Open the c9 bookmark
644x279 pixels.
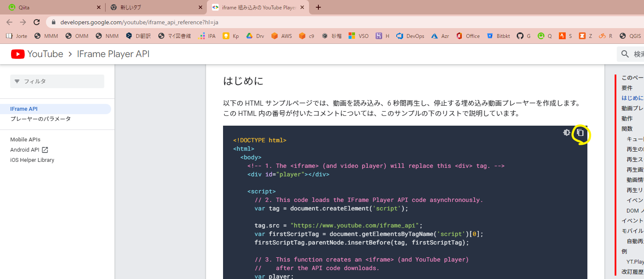coord(307,36)
